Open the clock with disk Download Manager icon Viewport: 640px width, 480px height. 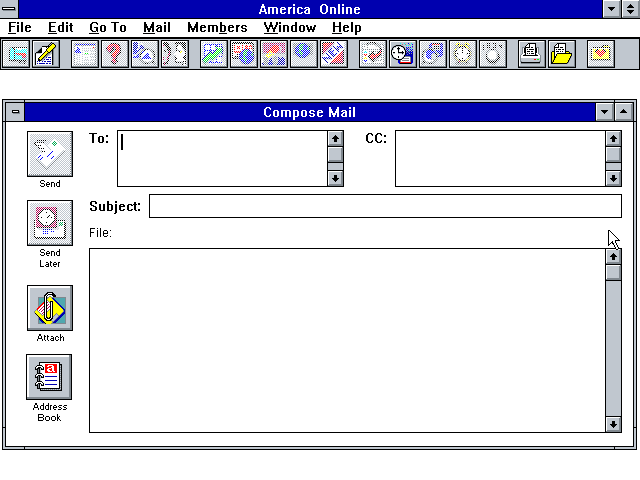pos(403,54)
